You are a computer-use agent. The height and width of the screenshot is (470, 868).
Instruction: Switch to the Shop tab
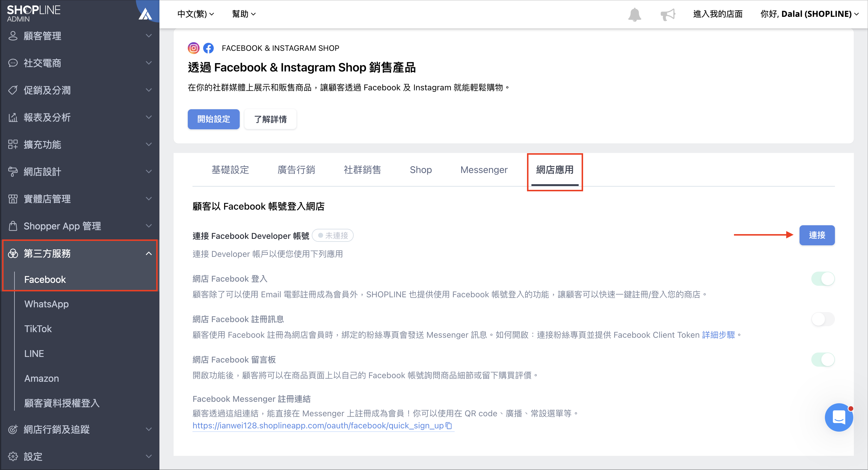point(421,170)
